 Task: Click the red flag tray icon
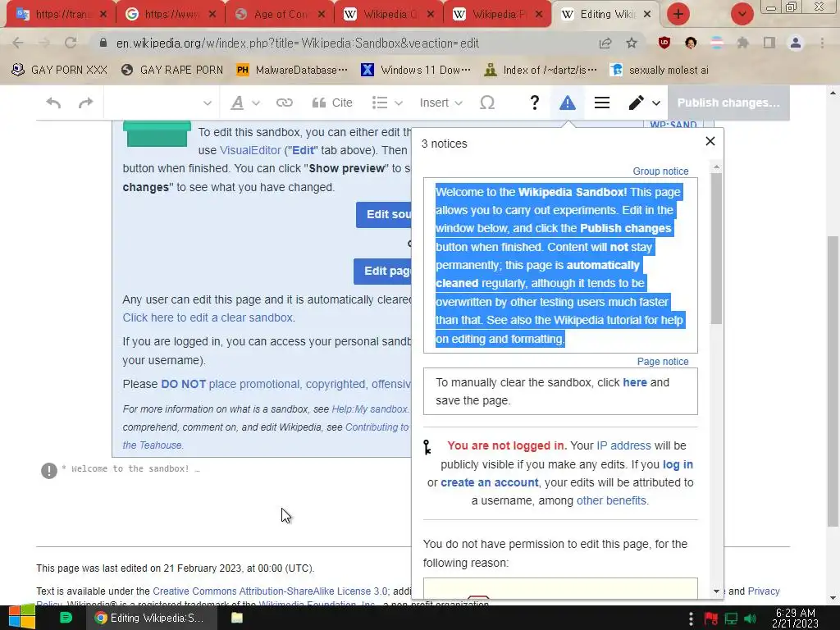click(x=711, y=619)
